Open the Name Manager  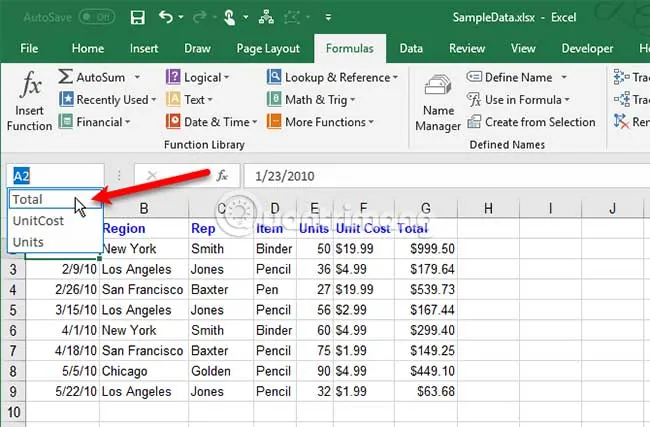point(438,103)
